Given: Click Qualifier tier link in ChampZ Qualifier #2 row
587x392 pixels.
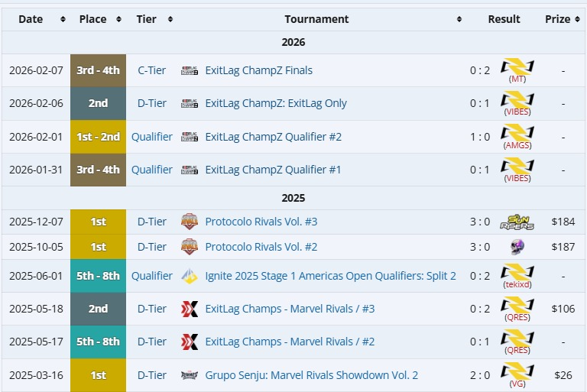Looking at the screenshot, I should click(x=151, y=137).
